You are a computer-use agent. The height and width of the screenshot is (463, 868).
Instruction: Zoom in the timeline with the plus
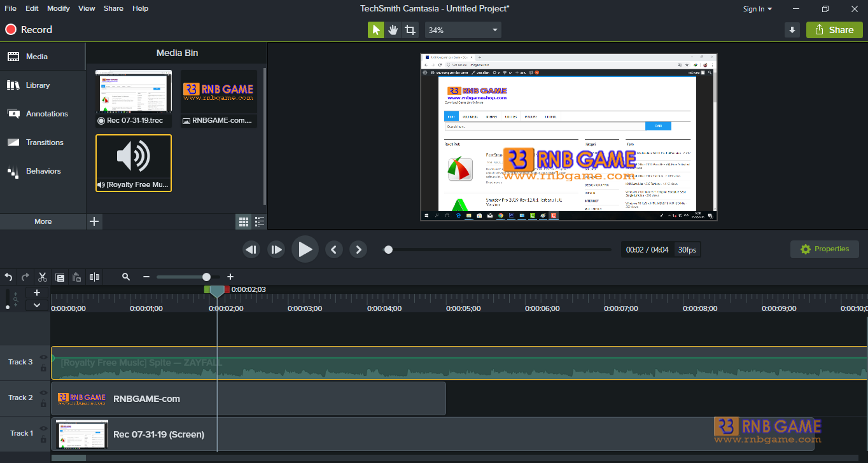(230, 277)
